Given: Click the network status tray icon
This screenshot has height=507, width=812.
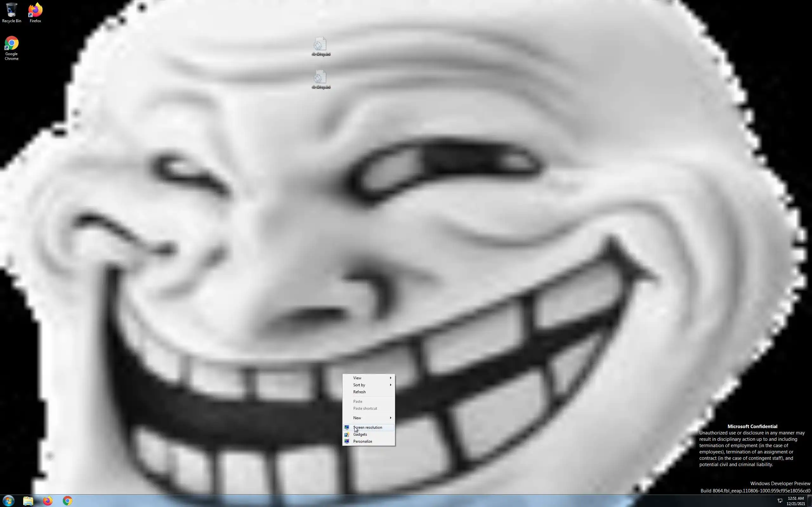Looking at the screenshot, I should point(780,501).
